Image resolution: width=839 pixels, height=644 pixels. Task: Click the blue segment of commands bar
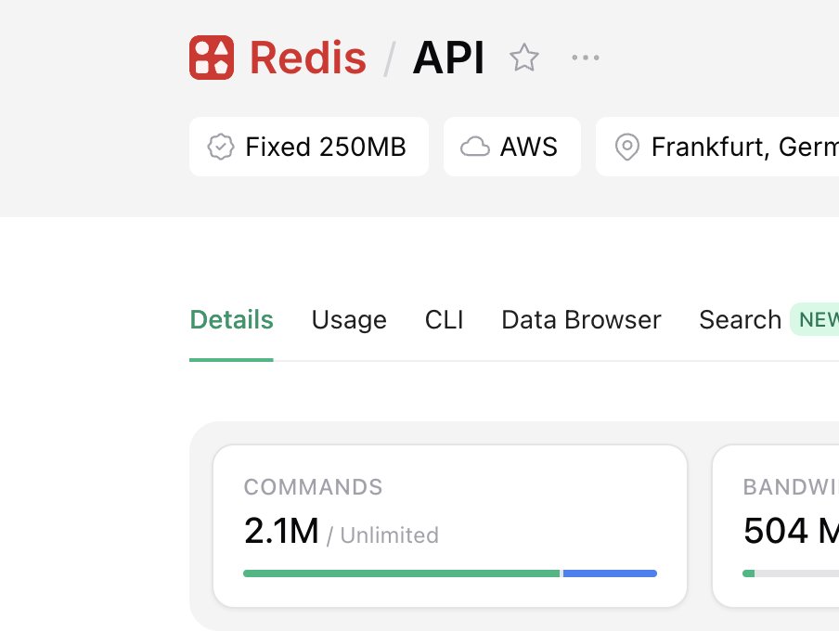pyautogui.click(x=610, y=573)
